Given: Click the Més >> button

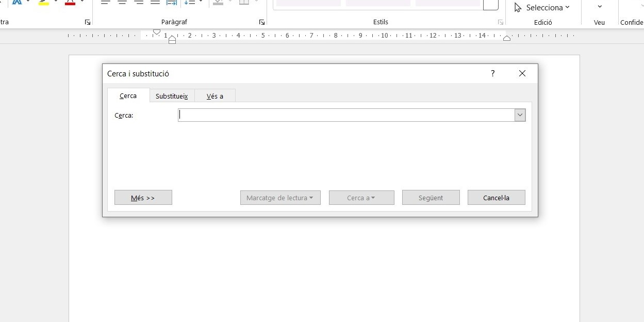Looking at the screenshot, I should tap(143, 198).
